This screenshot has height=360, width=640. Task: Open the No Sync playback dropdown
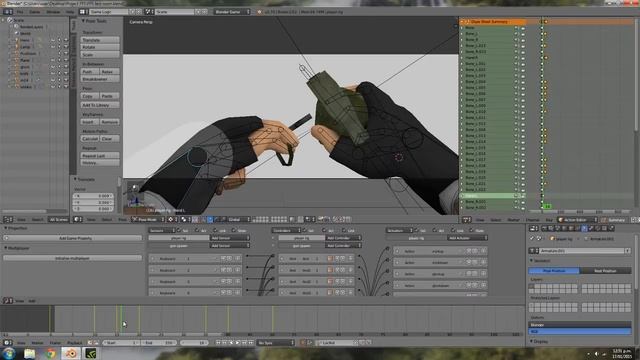pos(276,343)
